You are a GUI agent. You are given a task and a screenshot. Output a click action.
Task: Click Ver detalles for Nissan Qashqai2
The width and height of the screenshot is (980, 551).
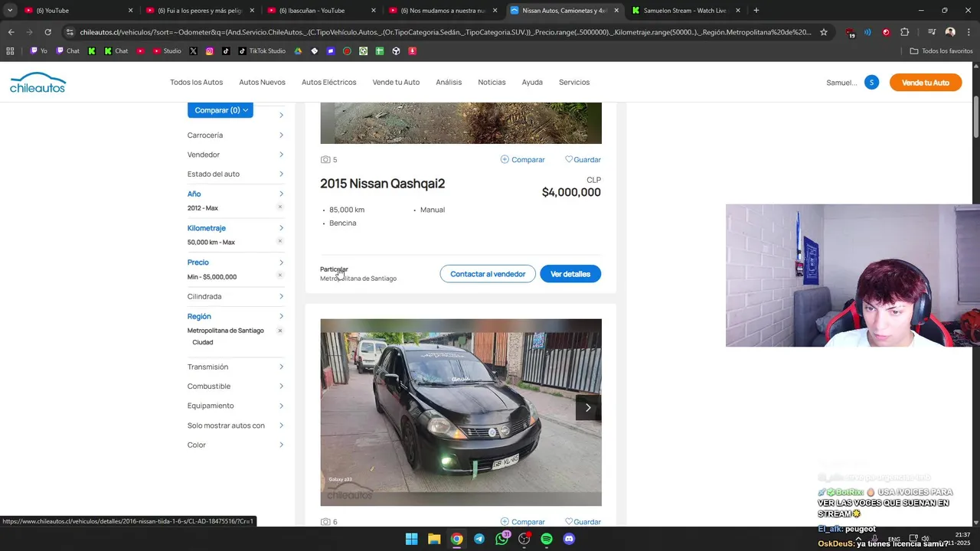[570, 274]
